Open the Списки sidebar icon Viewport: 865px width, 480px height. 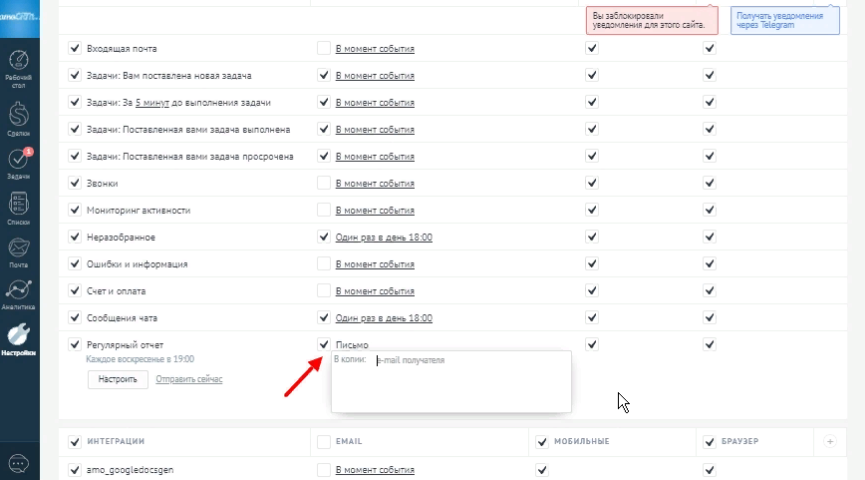[18, 206]
